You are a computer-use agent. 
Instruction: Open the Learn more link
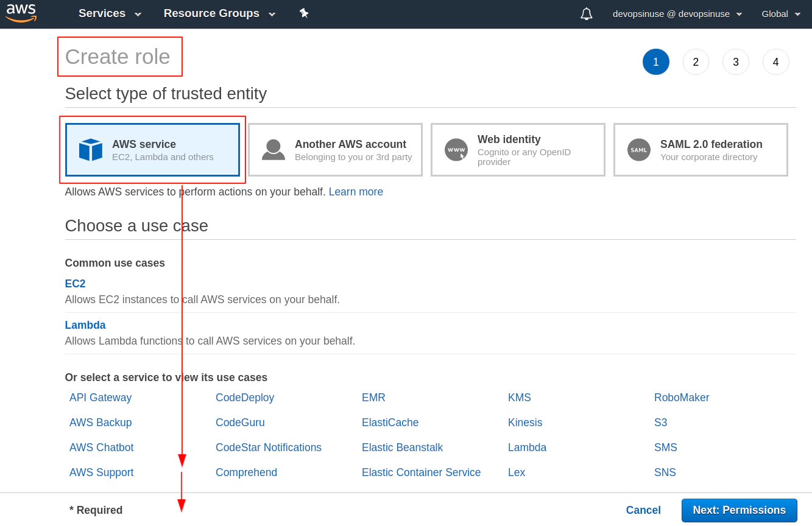click(356, 192)
